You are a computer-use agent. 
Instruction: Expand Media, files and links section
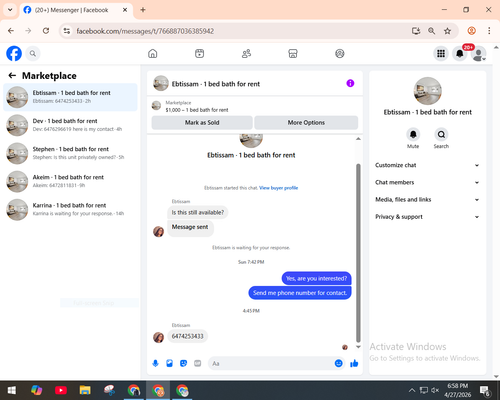(x=427, y=199)
